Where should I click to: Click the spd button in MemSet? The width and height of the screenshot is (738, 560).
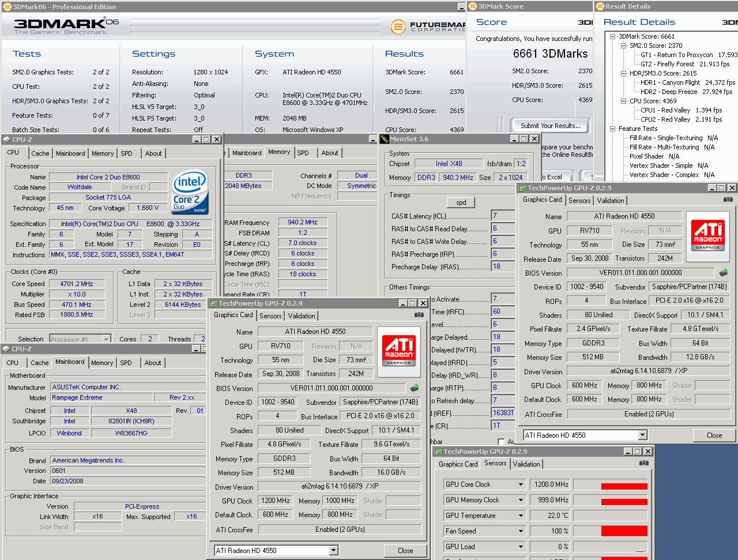[461, 202]
